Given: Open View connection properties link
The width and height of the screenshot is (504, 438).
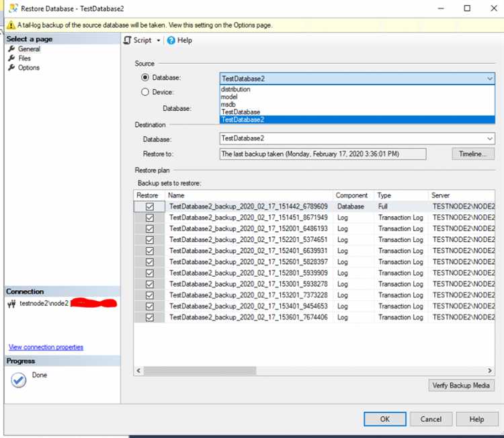Looking at the screenshot, I should [46, 347].
